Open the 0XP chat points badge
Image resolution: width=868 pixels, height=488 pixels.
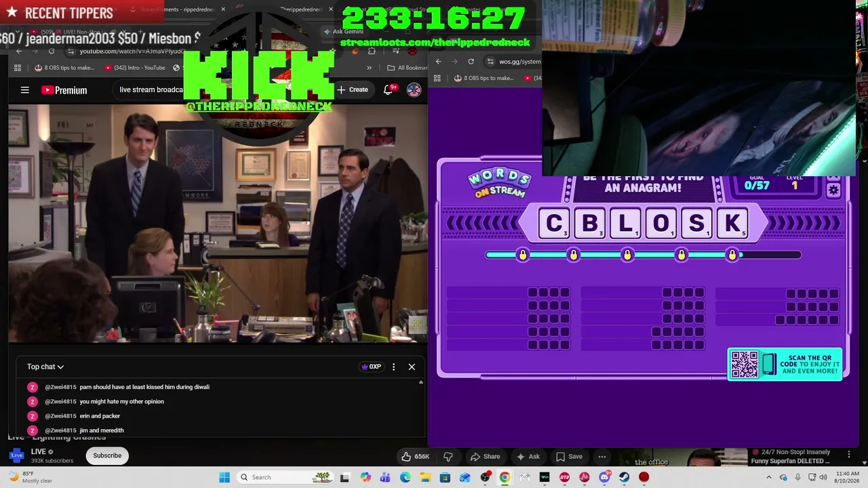click(x=371, y=367)
